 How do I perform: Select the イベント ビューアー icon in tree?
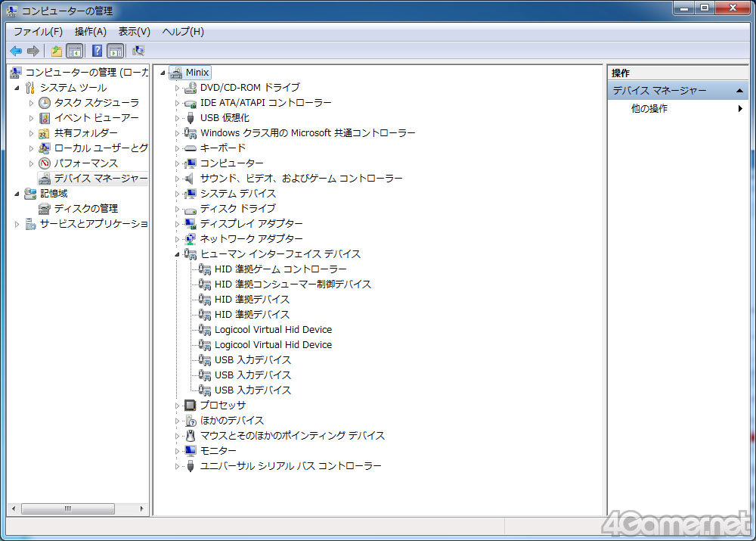pos(45,118)
